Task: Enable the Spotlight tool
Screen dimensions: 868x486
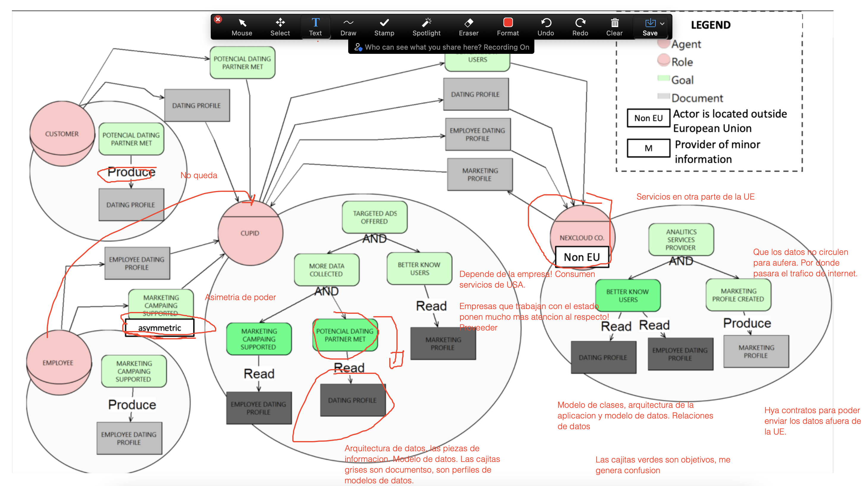Action: click(x=426, y=27)
